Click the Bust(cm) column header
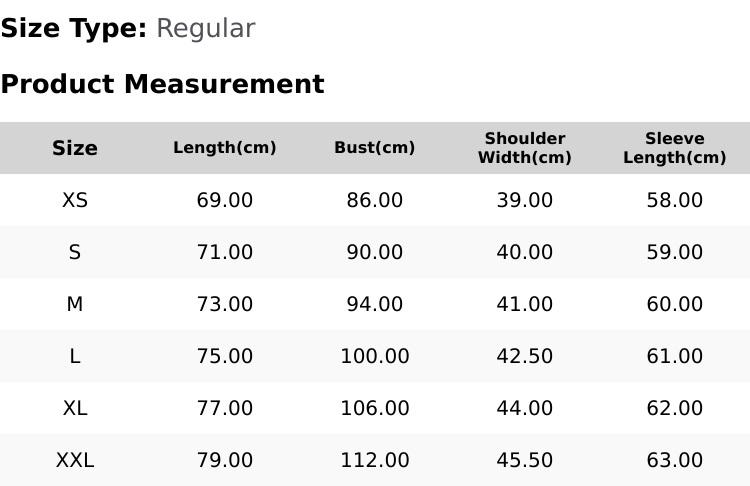The width and height of the screenshot is (750, 486). [375, 148]
